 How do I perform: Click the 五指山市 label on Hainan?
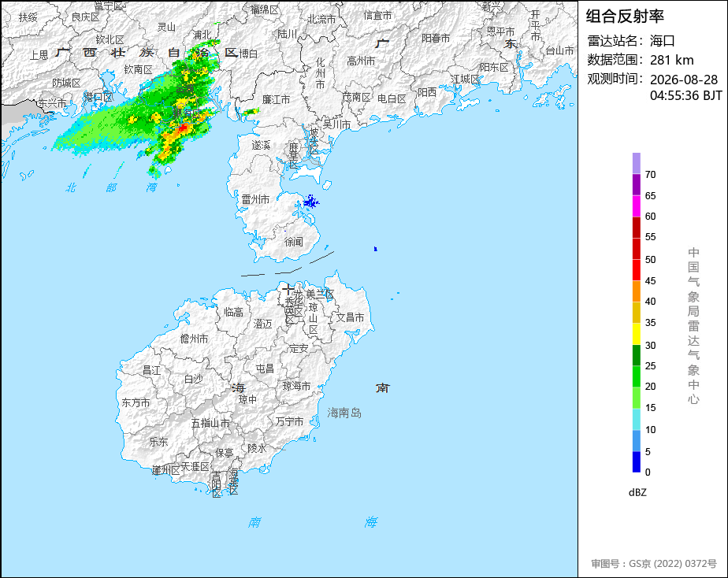pos(210,423)
